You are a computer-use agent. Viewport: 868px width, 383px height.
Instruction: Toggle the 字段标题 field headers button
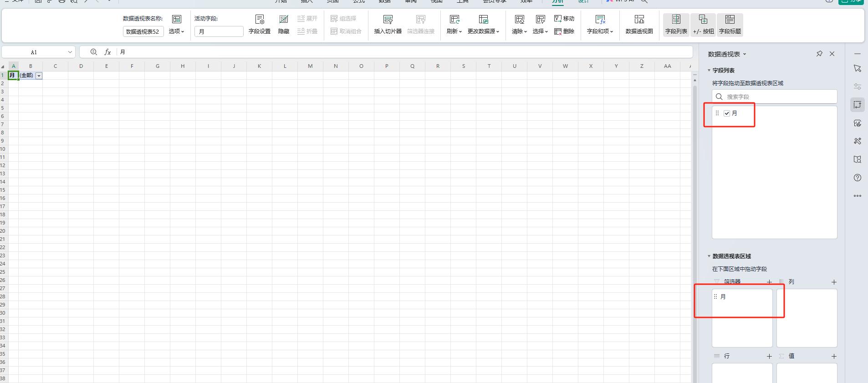tap(730, 25)
